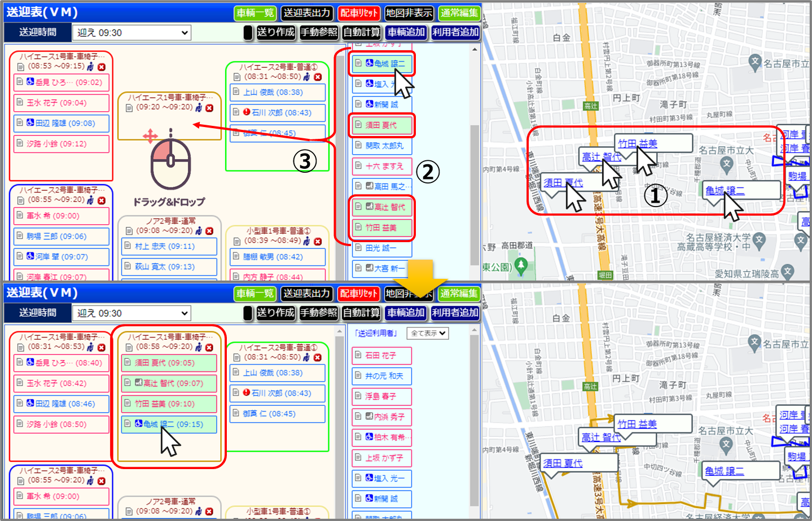Click 須田 夏代 label on lower map
Image resolution: width=812 pixels, height=521 pixels.
pos(563,463)
